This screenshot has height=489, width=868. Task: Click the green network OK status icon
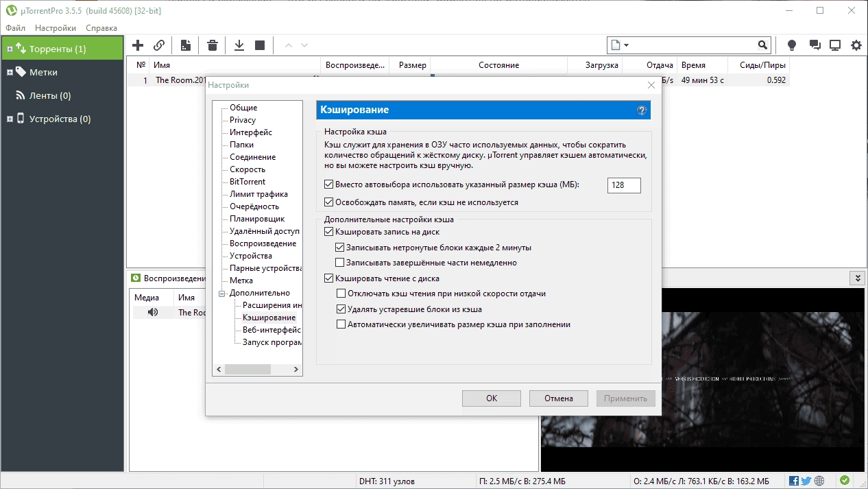point(845,481)
